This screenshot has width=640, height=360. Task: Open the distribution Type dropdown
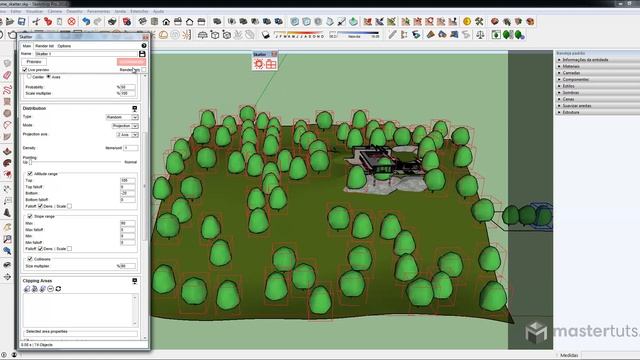click(x=122, y=117)
